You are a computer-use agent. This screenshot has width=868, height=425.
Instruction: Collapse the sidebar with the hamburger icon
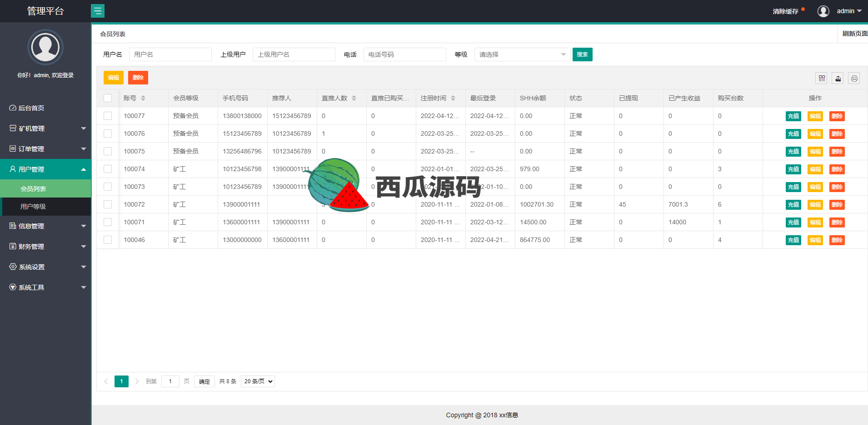tap(98, 11)
